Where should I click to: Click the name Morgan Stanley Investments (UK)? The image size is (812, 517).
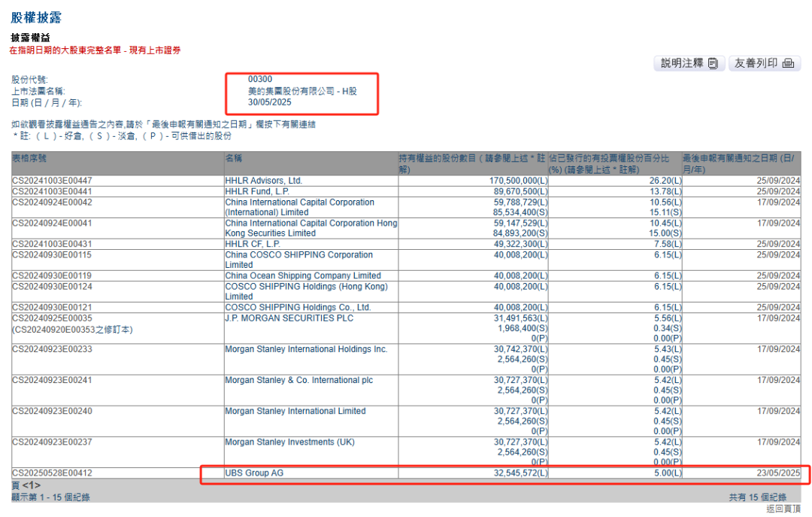(290, 442)
